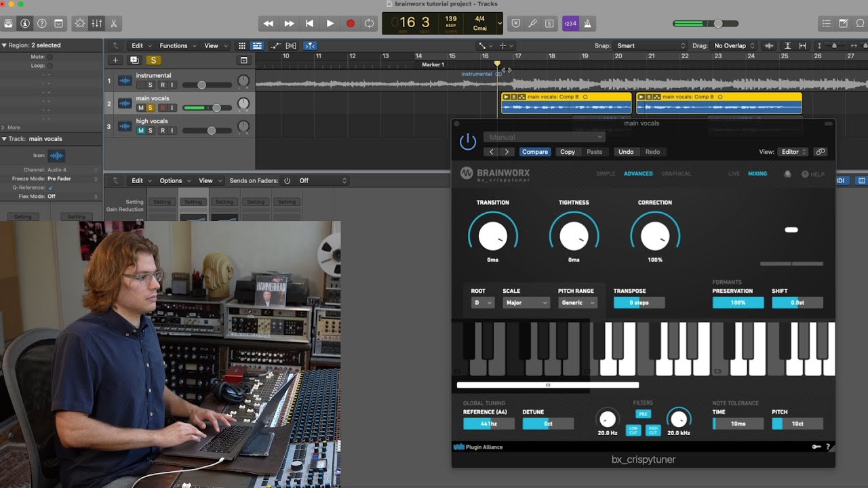The image size is (868, 488).
Task: Open the Tracks area Functions menu
Action: click(x=177, y=45)
